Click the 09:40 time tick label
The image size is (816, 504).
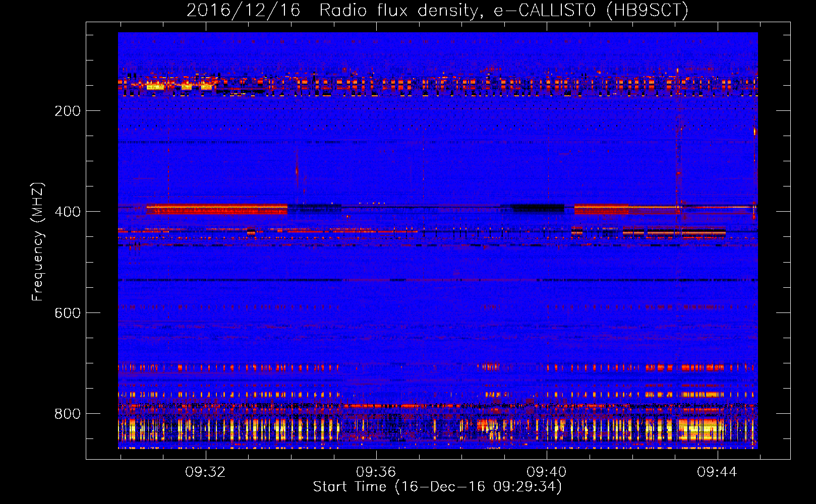(x=546, y=472)
